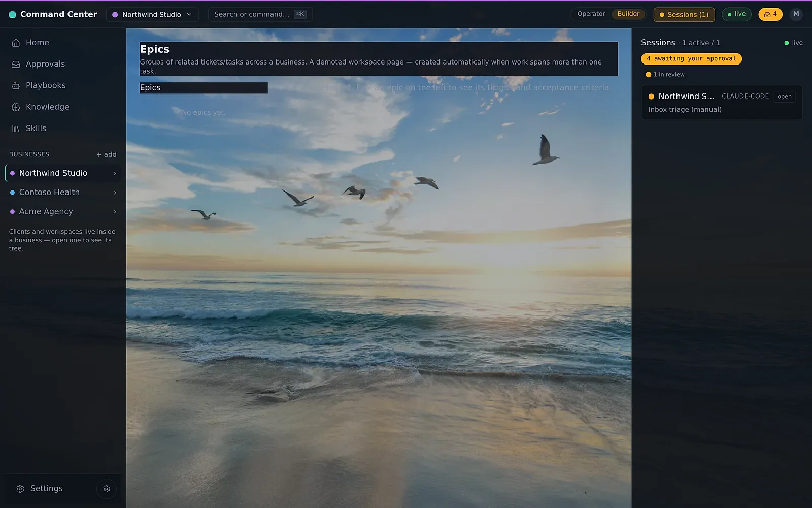Click the Epics list header
This screenshot has height=508, width=812.
[x=204, y=88]
